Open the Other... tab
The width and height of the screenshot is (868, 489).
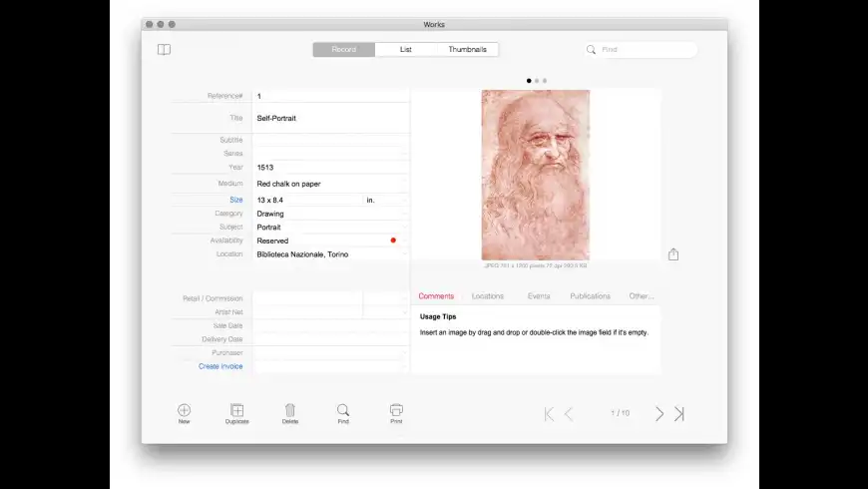click(642, 296)
